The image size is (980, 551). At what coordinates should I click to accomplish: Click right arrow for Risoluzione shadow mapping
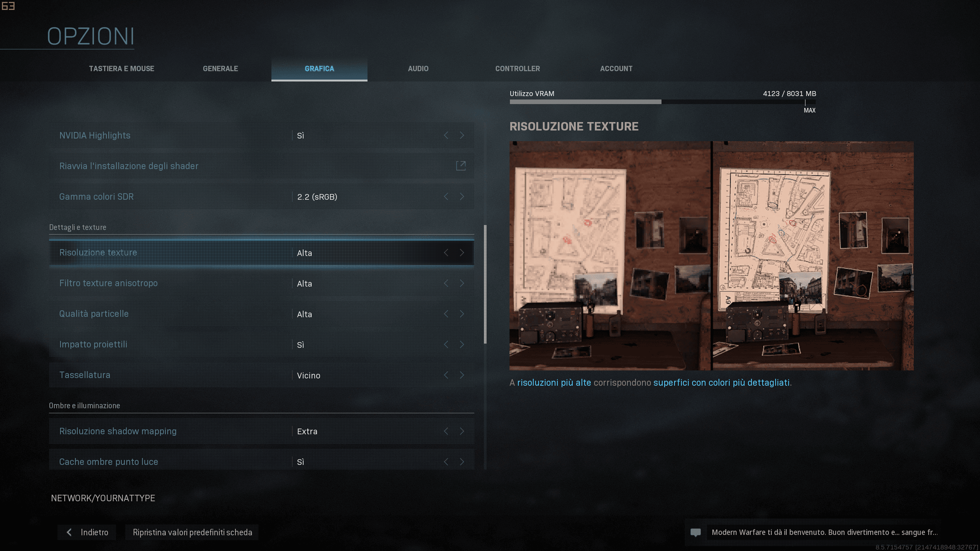pos(462,430)
